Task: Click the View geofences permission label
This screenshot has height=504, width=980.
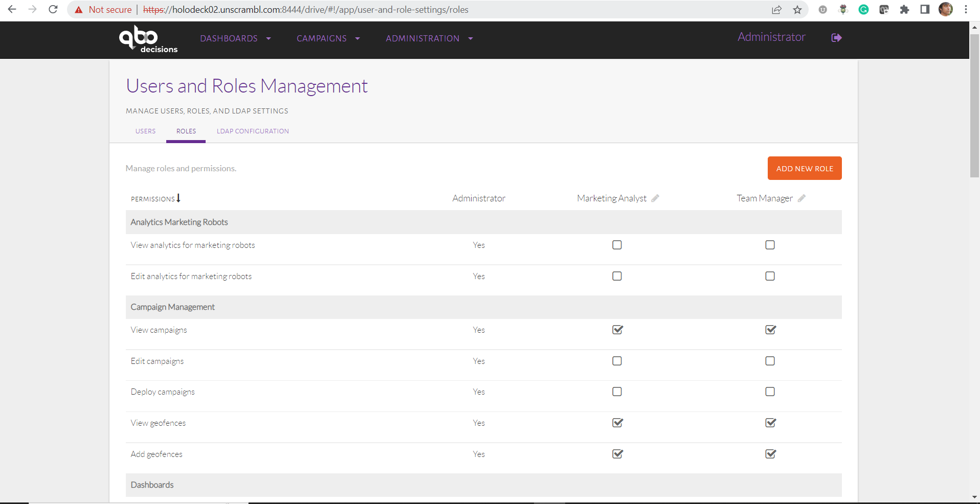Action: tap(158, 423)
